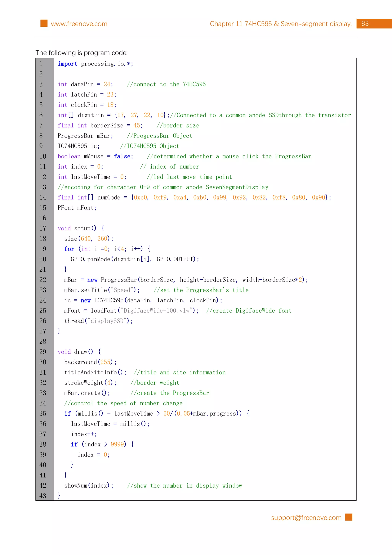
Task: Click the numCode array definition line
Action: pos(194,197)
